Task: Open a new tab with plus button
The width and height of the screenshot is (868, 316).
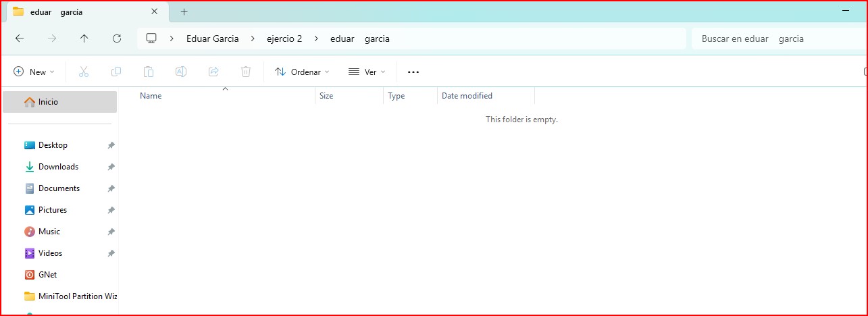Action: (184, 11)
